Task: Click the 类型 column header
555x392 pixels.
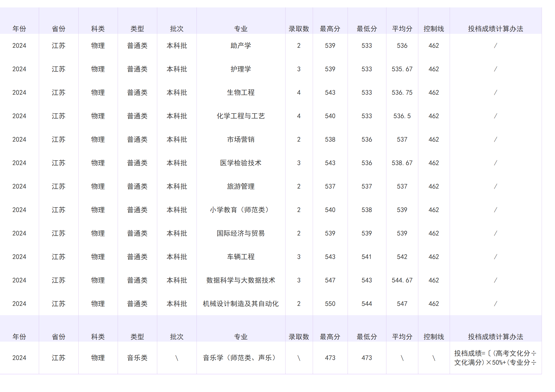Action: [137, 29]
